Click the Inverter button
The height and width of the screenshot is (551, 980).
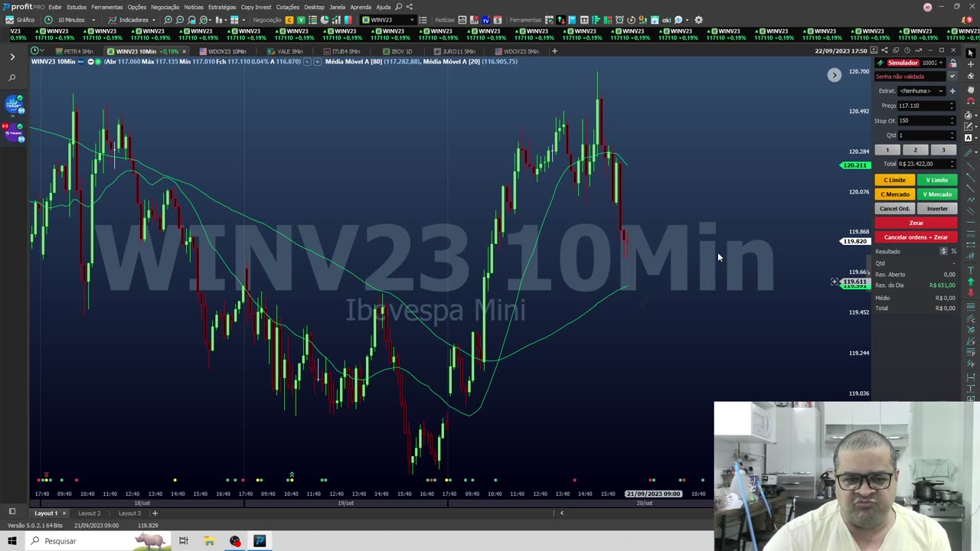(x=937, y=209)
